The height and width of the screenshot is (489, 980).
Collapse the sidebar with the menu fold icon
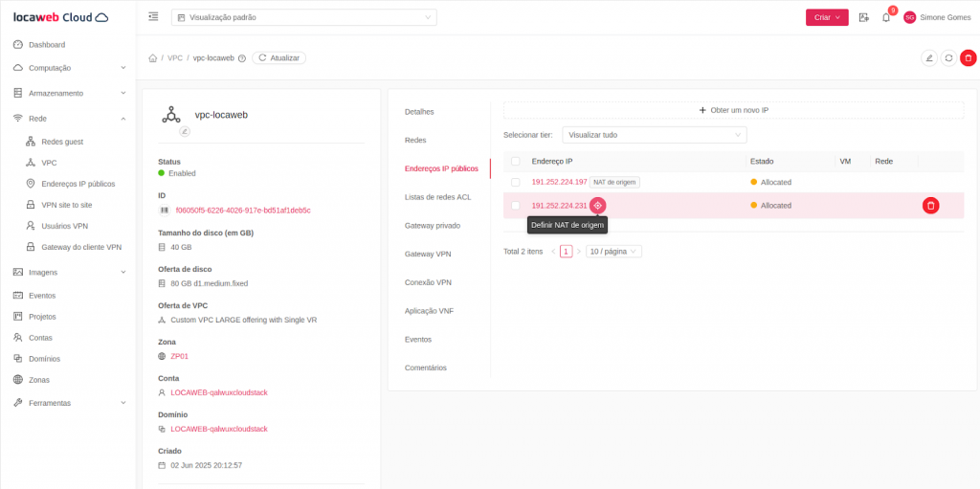point(153,17)
